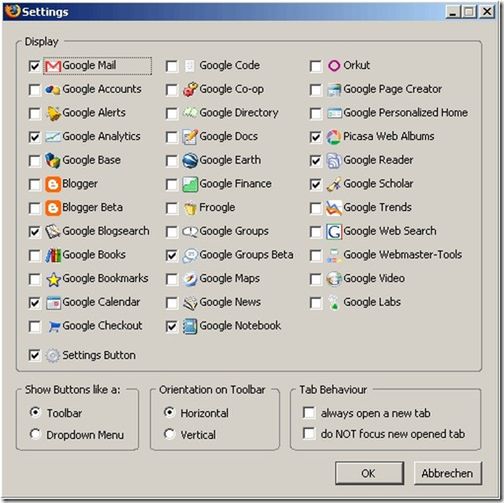Click the Froogle icon

pos(190,209)
